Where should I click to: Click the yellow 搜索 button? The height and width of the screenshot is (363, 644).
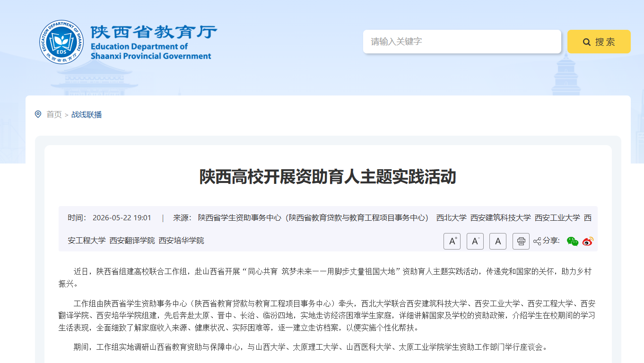click(x=599, y=42)
